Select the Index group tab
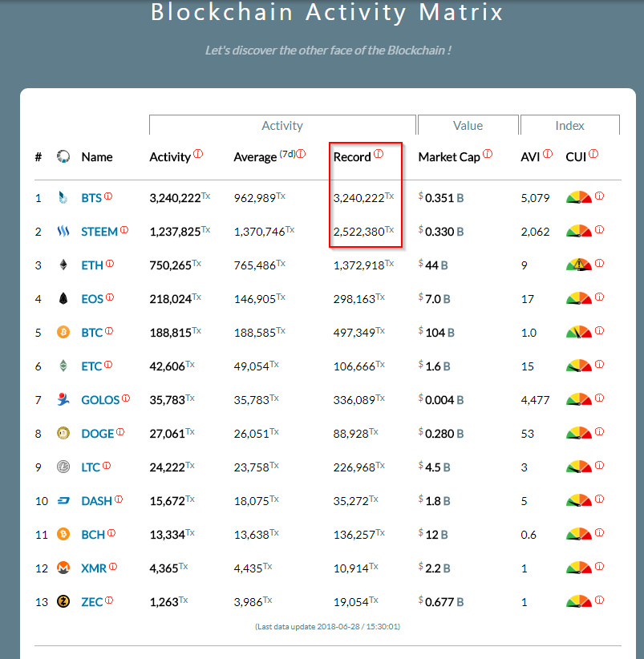The width and height of the screenshot is (644, 659). click(570, 125)
